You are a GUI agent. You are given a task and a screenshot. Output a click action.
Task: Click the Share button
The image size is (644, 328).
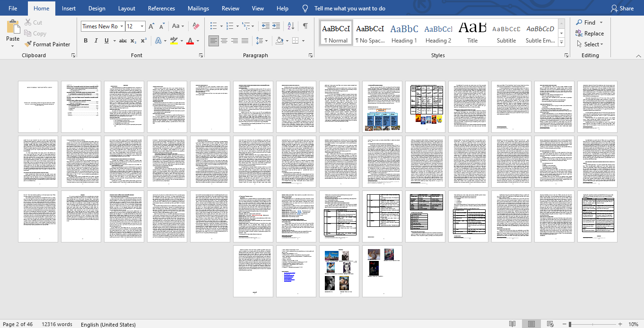tap(622, 9)
